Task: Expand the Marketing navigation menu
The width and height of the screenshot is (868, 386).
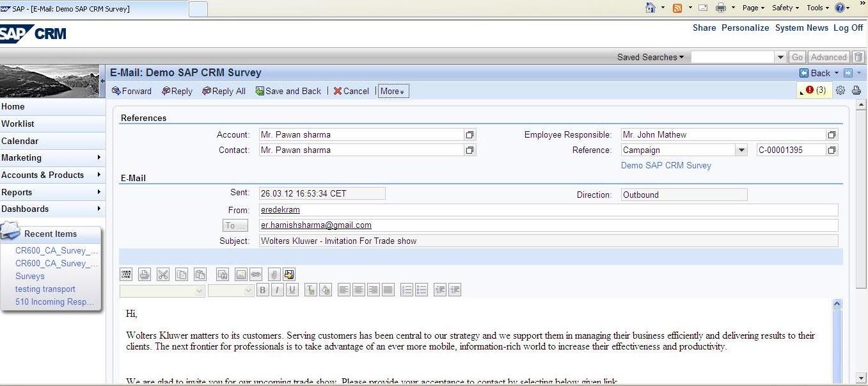Action: [x=52, y=157]
